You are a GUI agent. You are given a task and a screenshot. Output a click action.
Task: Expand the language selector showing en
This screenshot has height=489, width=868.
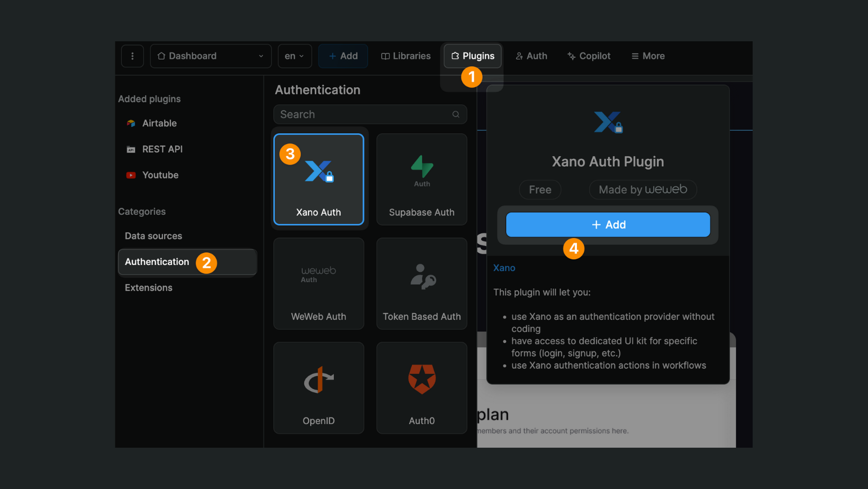[x=294, y=56]
